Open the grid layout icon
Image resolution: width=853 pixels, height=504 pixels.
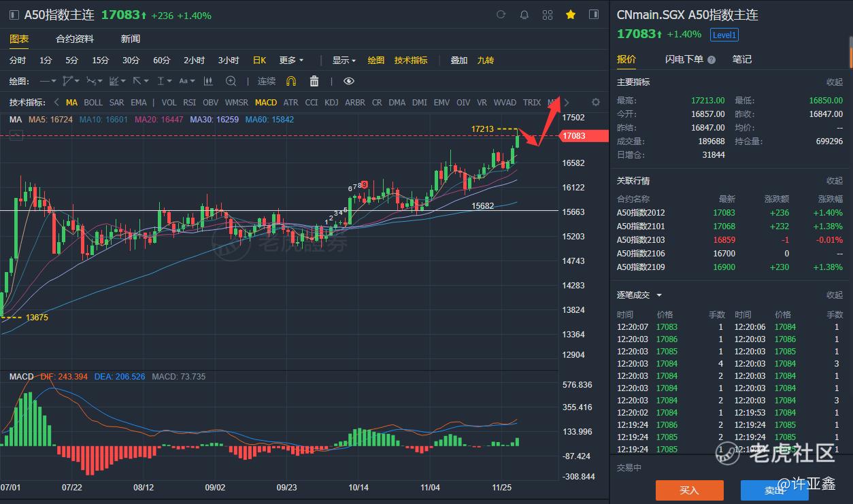coord(548,14)
